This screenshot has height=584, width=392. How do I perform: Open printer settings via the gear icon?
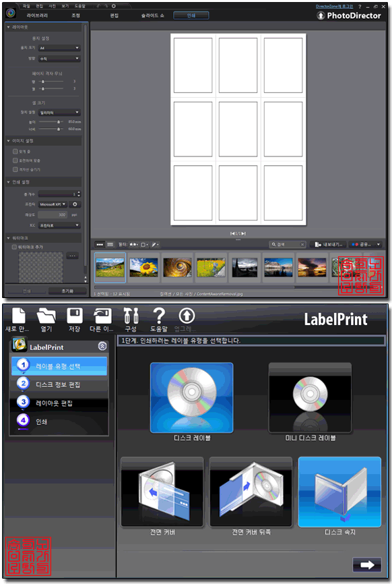[75, 204]
